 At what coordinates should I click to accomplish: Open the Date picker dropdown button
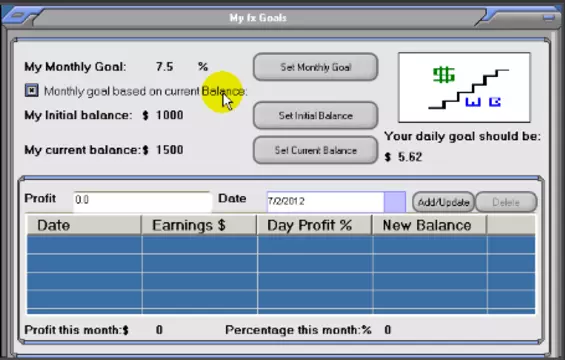(395, 202)
